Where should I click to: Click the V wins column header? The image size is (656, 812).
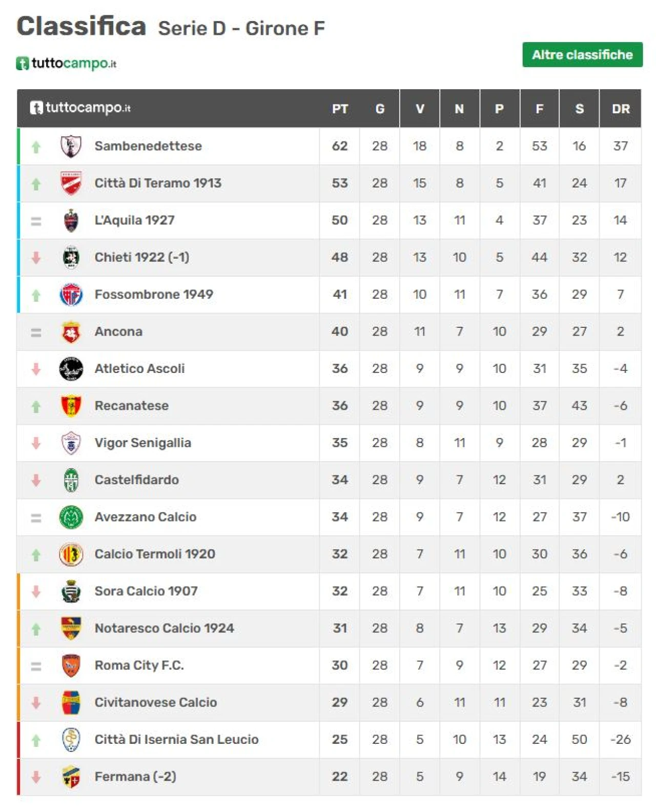click(x=420, y=109)
